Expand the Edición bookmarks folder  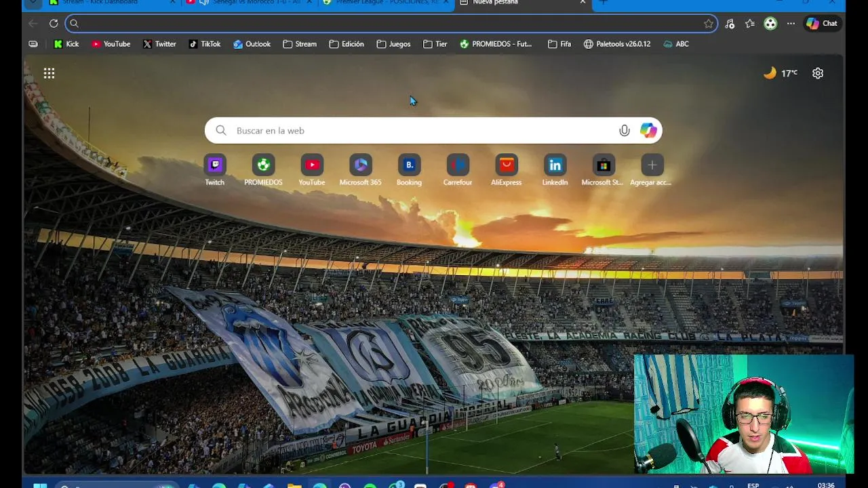click(x=347, y=44)
